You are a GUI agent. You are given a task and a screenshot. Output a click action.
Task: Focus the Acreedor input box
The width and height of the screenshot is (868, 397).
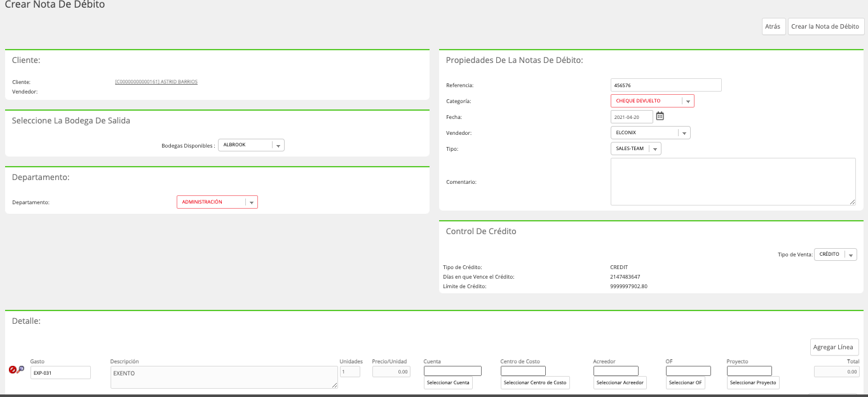616,371
